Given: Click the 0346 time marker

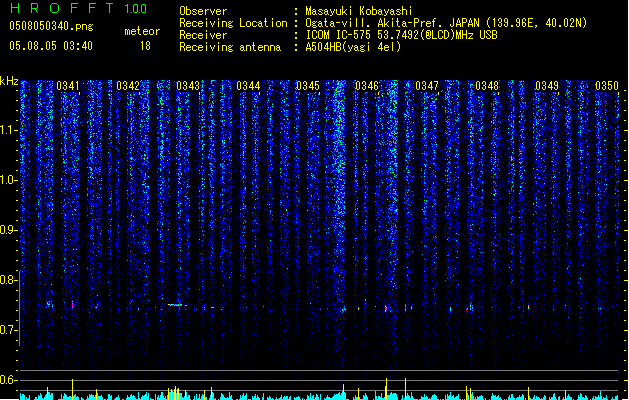Looking at the screenshot, I should tap(367, 86).
